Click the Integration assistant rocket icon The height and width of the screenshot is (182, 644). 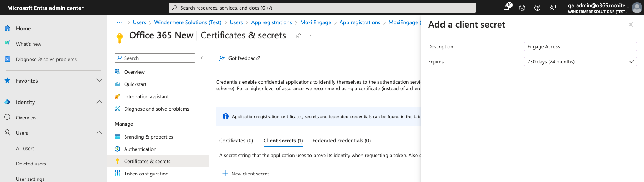click(x=117, y=96)
